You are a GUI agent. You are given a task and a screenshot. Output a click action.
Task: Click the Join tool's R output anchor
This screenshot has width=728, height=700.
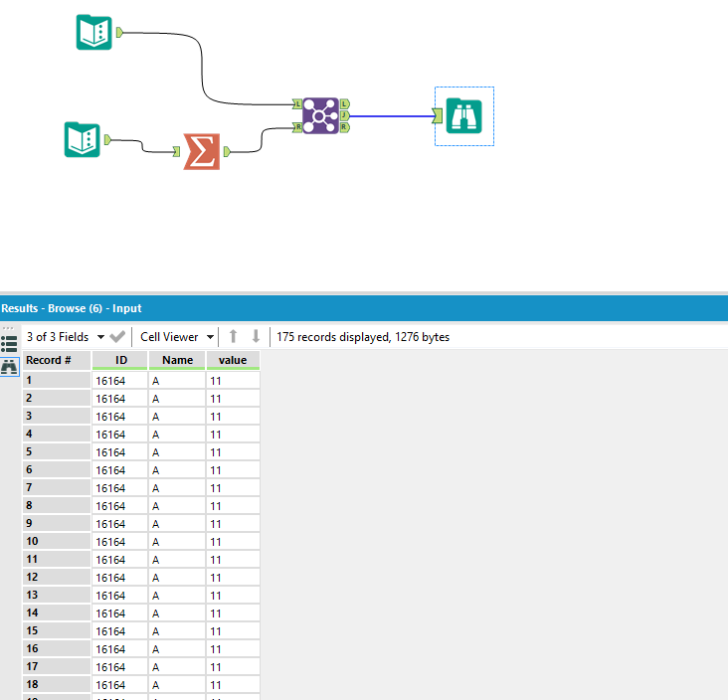[x=344, y=127]
